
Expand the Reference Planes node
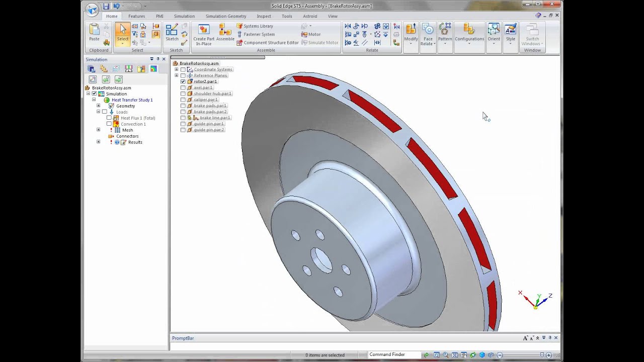point(177,75)
